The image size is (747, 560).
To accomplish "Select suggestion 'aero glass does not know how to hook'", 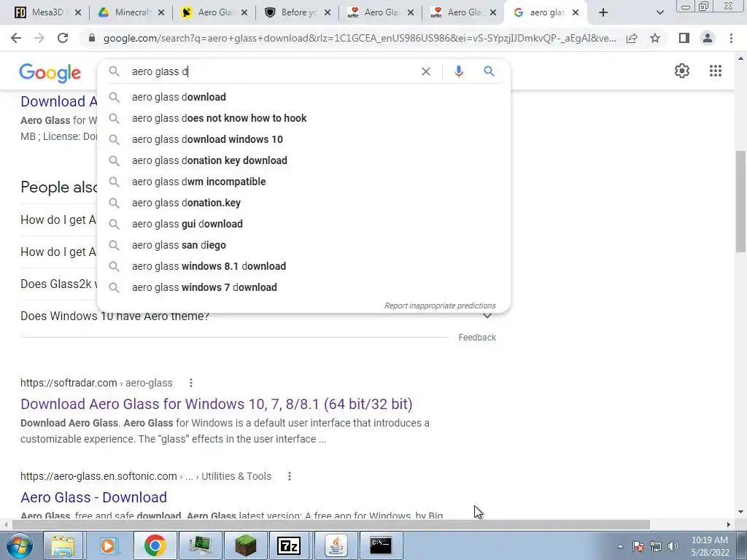I will coord(304,118).
